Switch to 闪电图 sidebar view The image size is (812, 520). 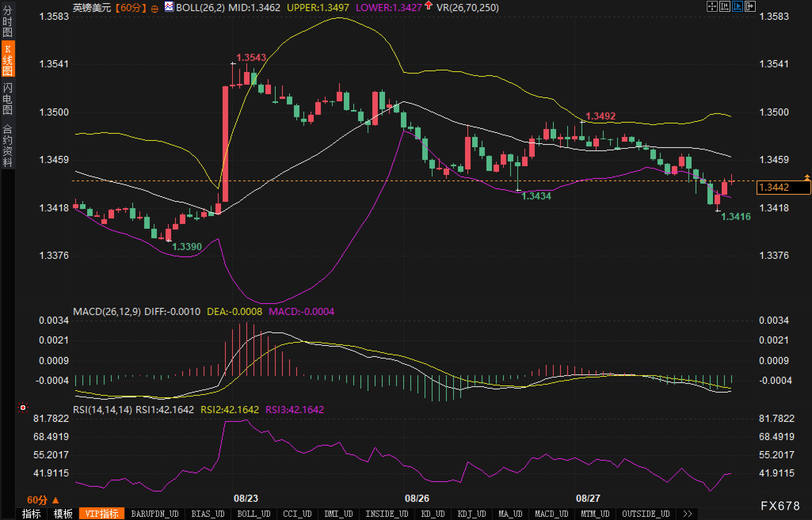coord(8,98)
